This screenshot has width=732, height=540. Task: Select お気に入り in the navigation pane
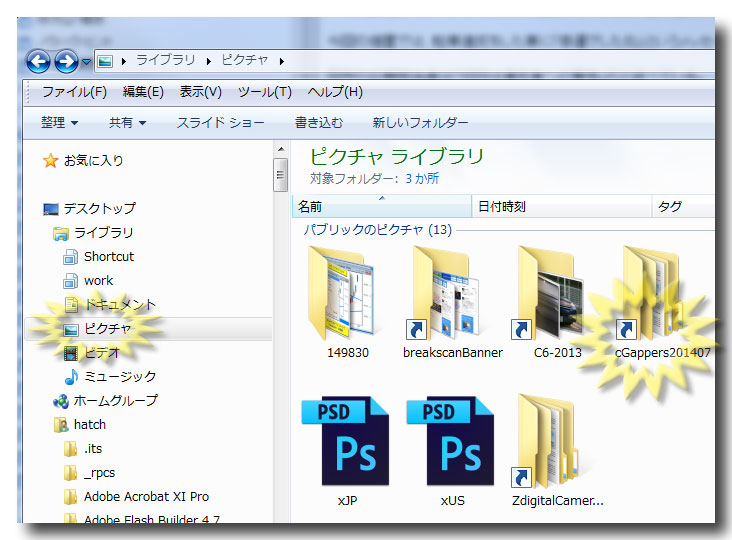93,161
